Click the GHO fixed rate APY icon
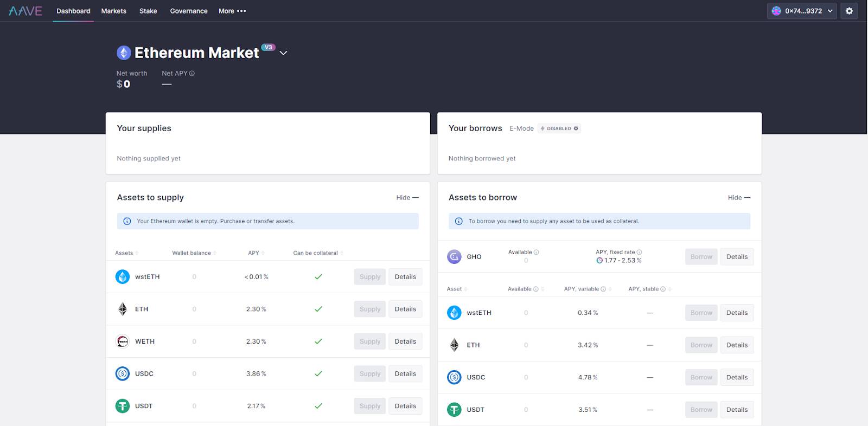The height and width of the screenshot is (426, 868). click(x=599, y=261)
